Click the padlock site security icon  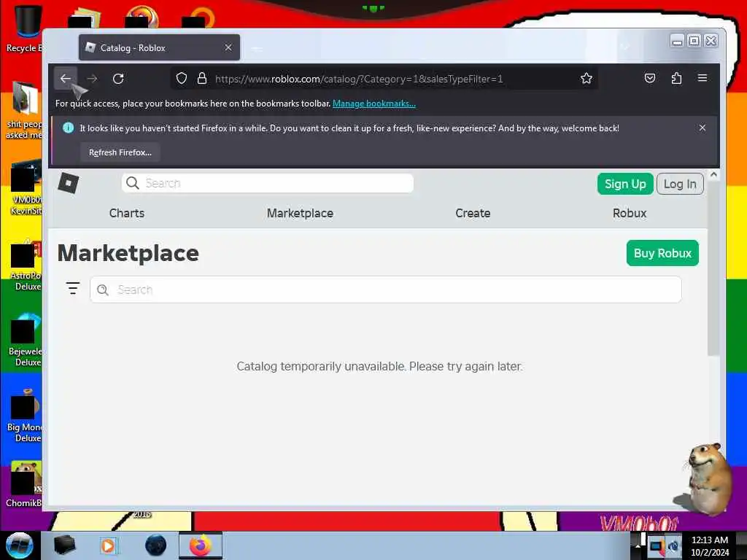click(202, 79)
